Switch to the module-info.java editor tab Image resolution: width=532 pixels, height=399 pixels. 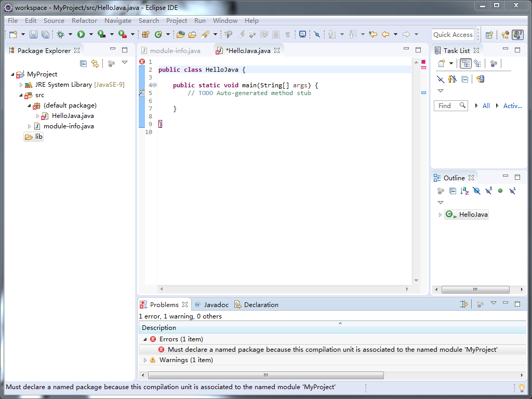pyautogui.click(x=176, y=51)
